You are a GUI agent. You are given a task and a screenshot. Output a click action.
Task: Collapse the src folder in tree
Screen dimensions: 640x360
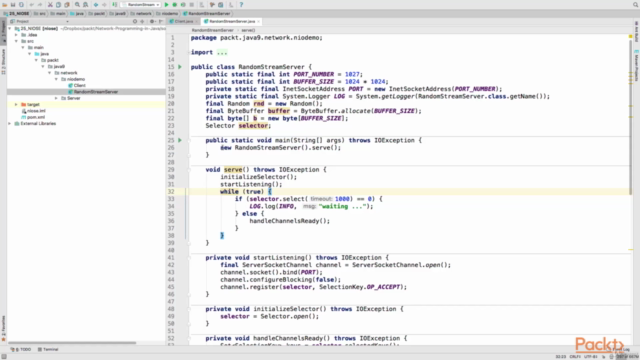point(17,41)
